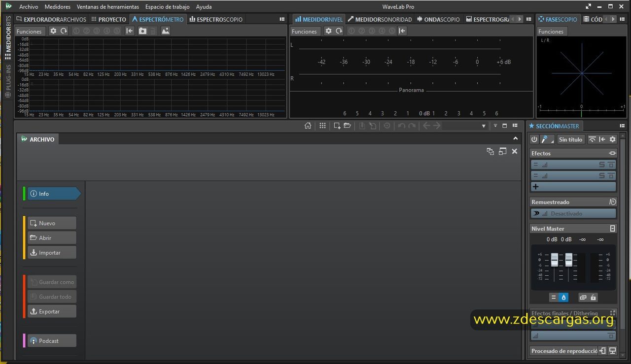Image resolution: width=631 pixels, height=364 pixels.
Task: Toggle second effect slot window button
Action: (611, 175)
